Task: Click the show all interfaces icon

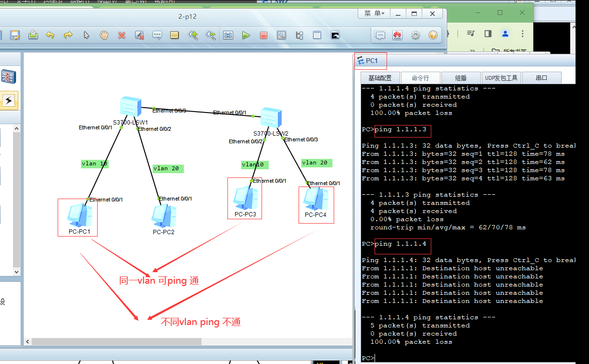Action: point(299,35)
